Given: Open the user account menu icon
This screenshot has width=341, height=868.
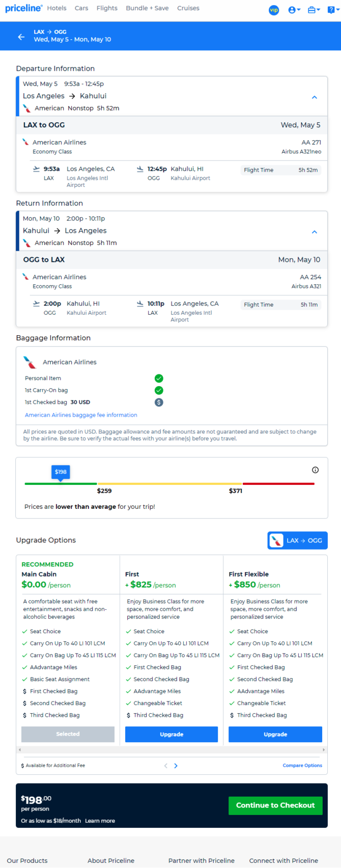Looking at the screenshot, I should click(294, 10).
